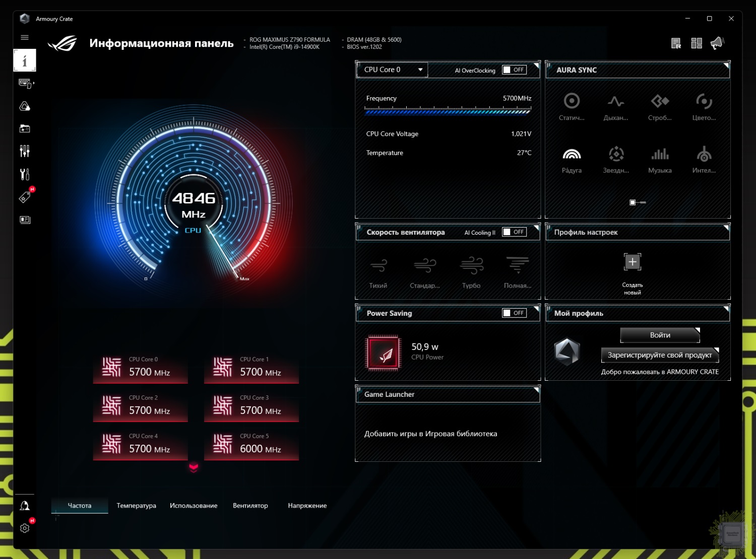Open the tools wrench sidebar icon
The image size is (756, 559).
pos(25,174)
